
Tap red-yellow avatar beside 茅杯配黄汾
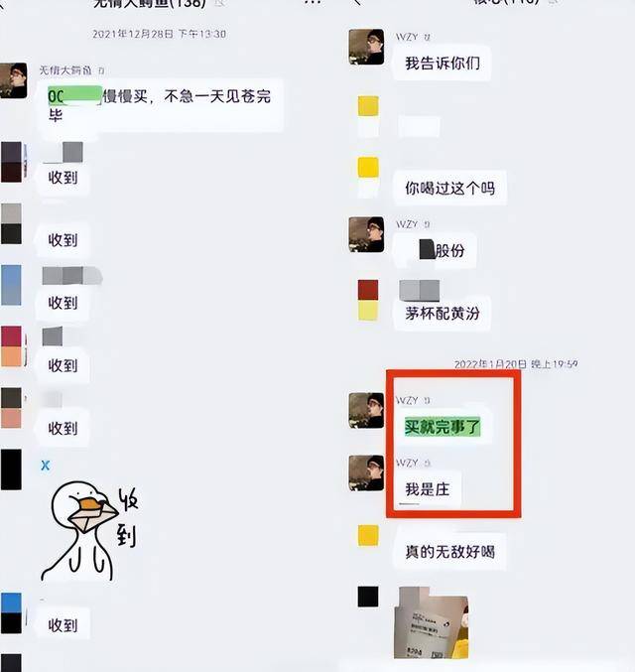tap(368, 300)
